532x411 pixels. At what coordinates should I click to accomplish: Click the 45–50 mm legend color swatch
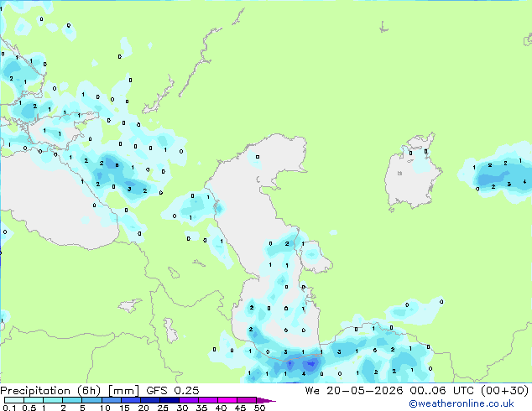(x=247, y=400)
